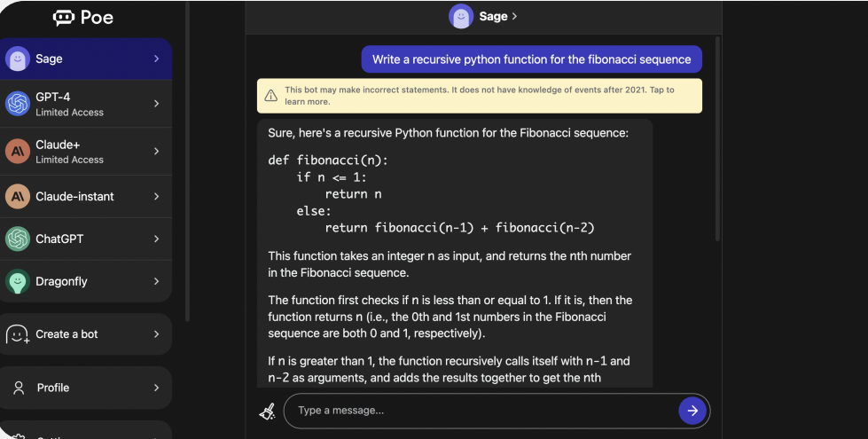Click the 'else:' code line
The width and height of the screenshot is (868, 439).
pos(314,211)
